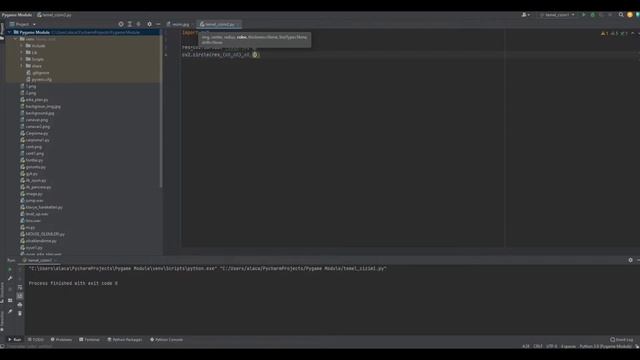Click the Select Opened File locate icon

(121, 24)
